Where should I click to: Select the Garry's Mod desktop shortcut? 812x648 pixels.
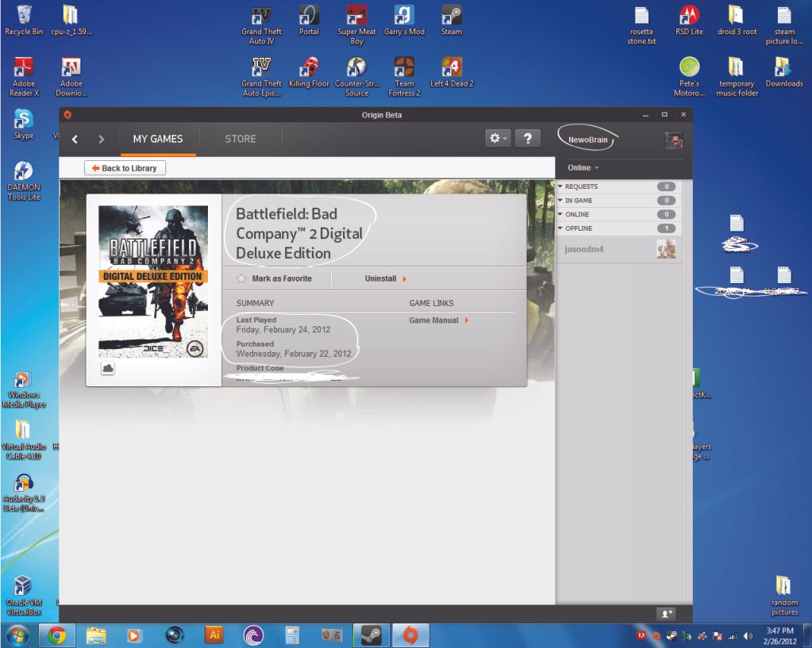coord(405,21)
